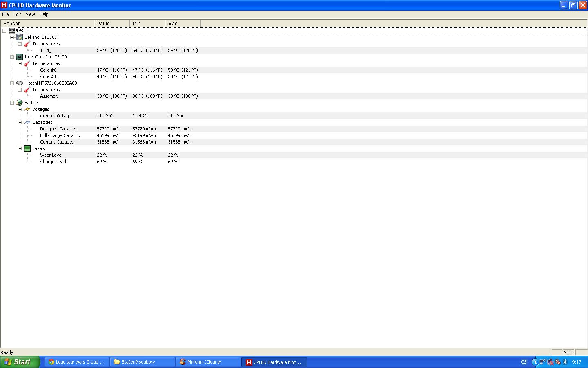Click the HWMonitor icon in the title bar
Image resolution: width=588 pixels, height=368 pixels.
(4, 5)
